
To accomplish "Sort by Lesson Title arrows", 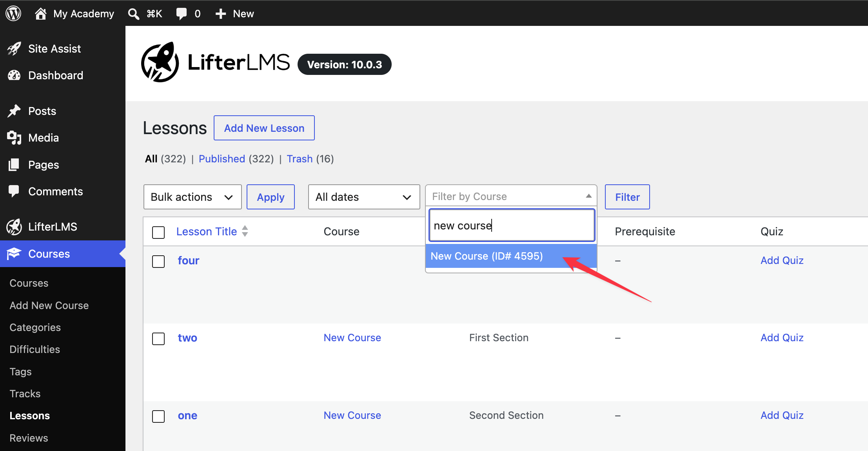I will click(245, 231).
